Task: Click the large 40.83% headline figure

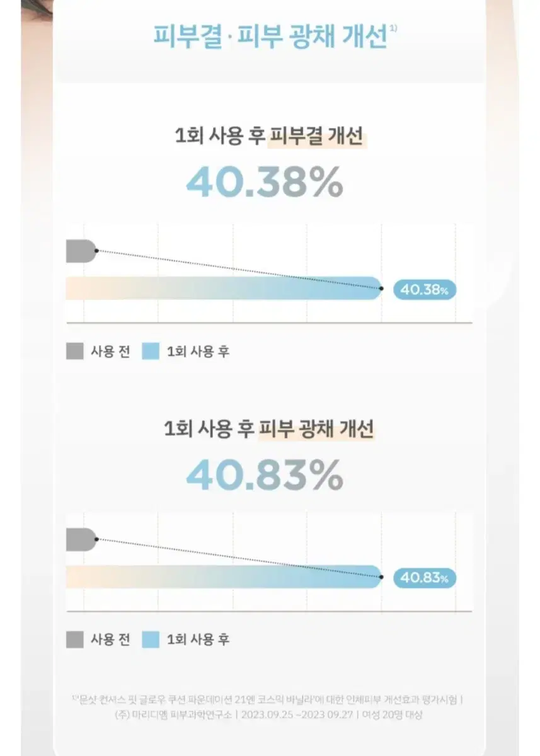Action: (265, 476)
